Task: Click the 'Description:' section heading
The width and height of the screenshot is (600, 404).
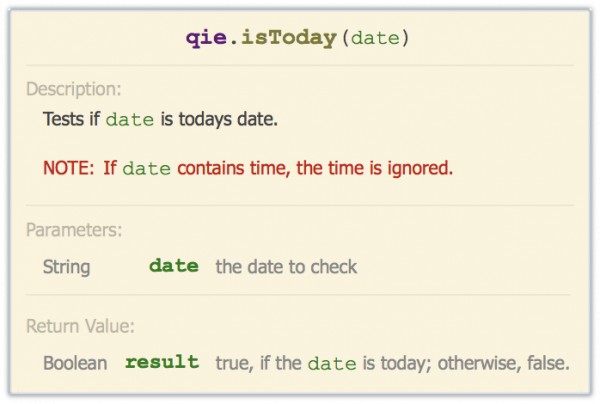Action: pyautogui.click(x=73, y=89)
